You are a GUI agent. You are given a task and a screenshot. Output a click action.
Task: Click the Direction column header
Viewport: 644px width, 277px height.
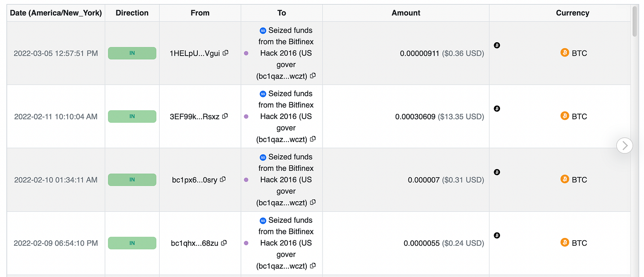(132, 13)
